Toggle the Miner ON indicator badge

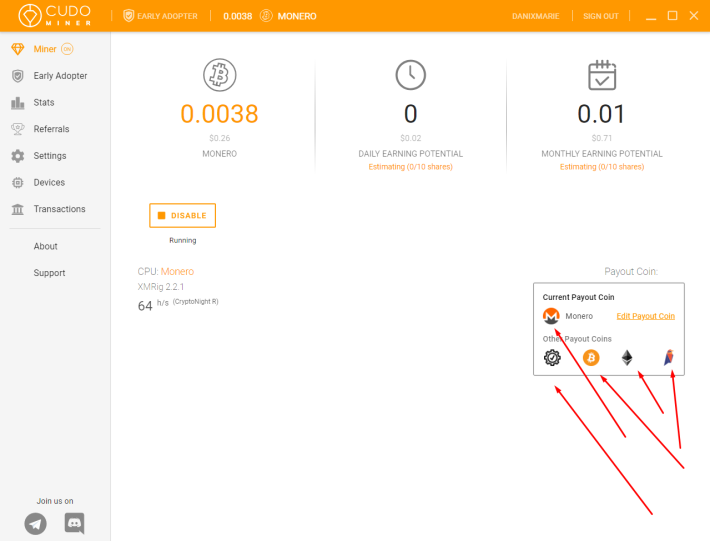click(67, 49)
